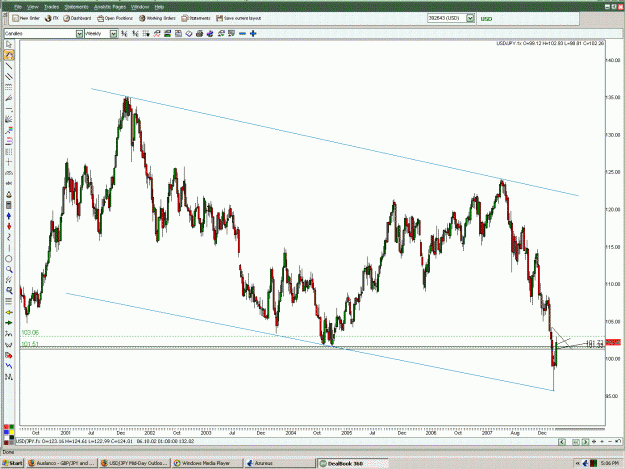
Task: Show Working Orders from the toolbar
Action: [157, 18]
